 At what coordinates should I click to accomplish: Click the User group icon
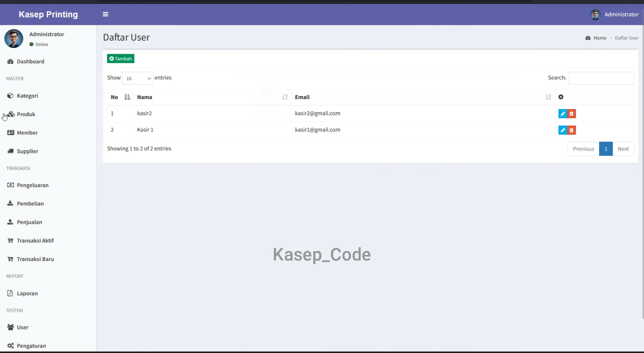point(11,327)
